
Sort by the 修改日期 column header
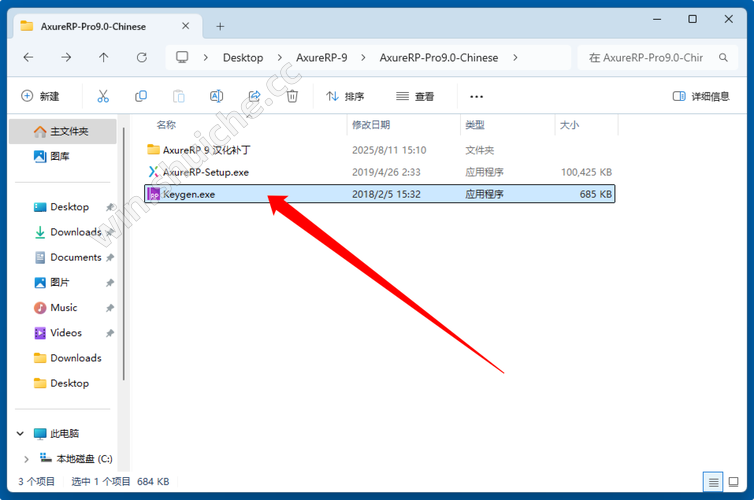click(x=371, y=125)
